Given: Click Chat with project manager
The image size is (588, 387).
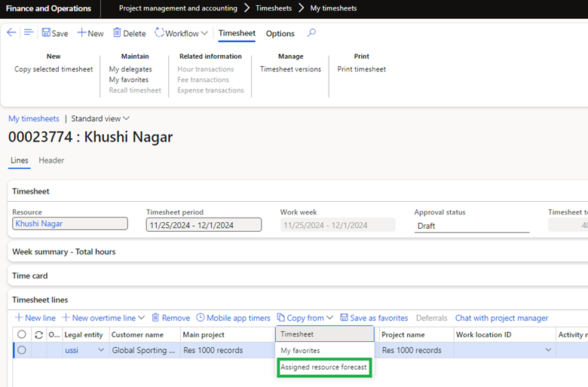Looking at the screenshot, I should (501, 318).
